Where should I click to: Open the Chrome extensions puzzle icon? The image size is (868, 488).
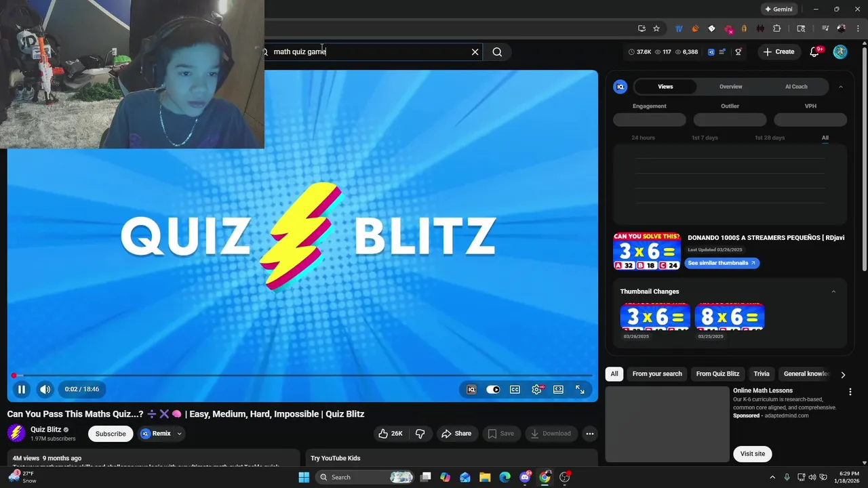(x=777, y=28)
